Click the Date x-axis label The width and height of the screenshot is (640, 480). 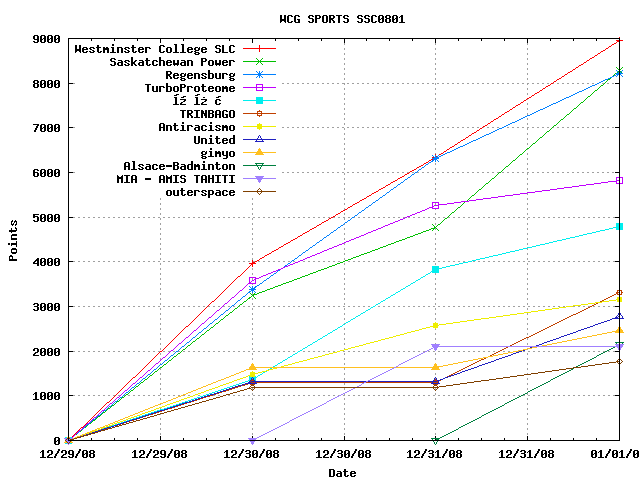[x=342, y=473]
